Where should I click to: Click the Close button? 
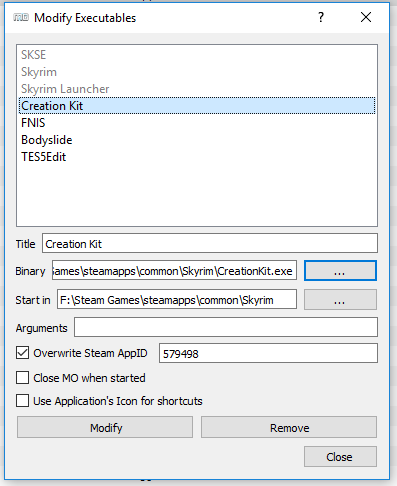tap(340, 456)
